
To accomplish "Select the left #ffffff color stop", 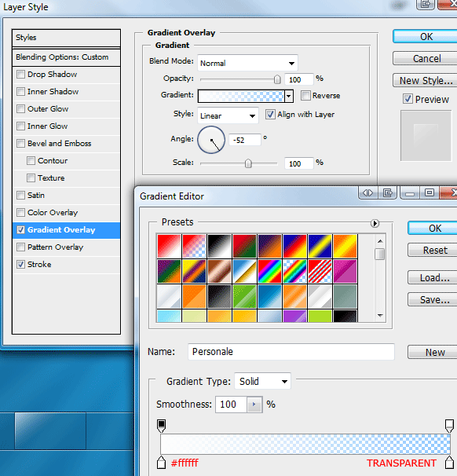I will [162, 463].
